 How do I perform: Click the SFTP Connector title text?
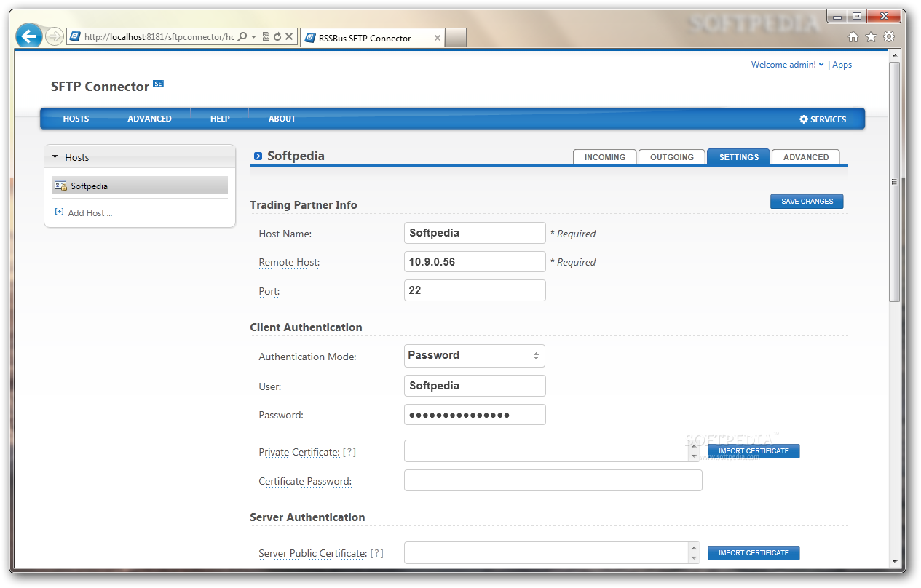click(x=100, y=87)
